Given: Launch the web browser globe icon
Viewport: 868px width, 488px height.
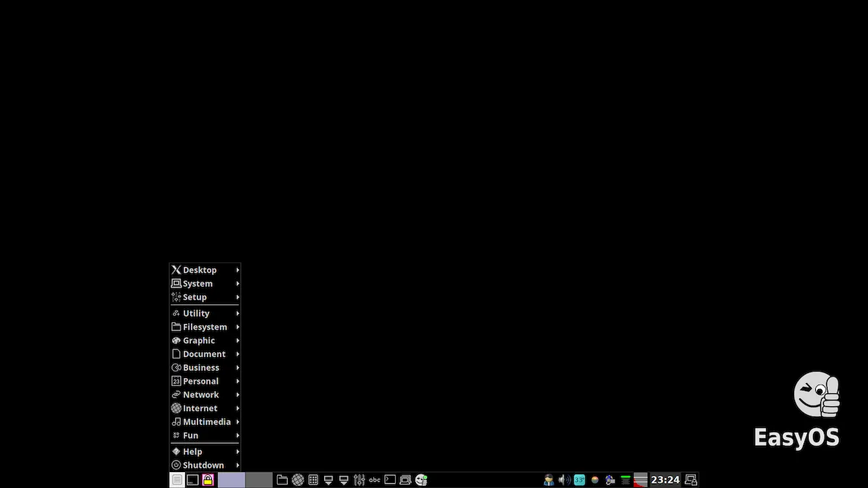Looking at the screenshot, I should (x=297, y=479).
